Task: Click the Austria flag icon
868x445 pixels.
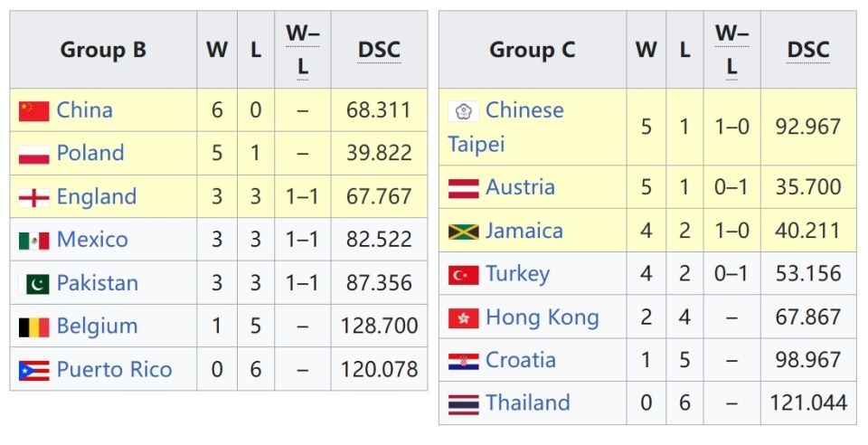Action: coord(463,189)
